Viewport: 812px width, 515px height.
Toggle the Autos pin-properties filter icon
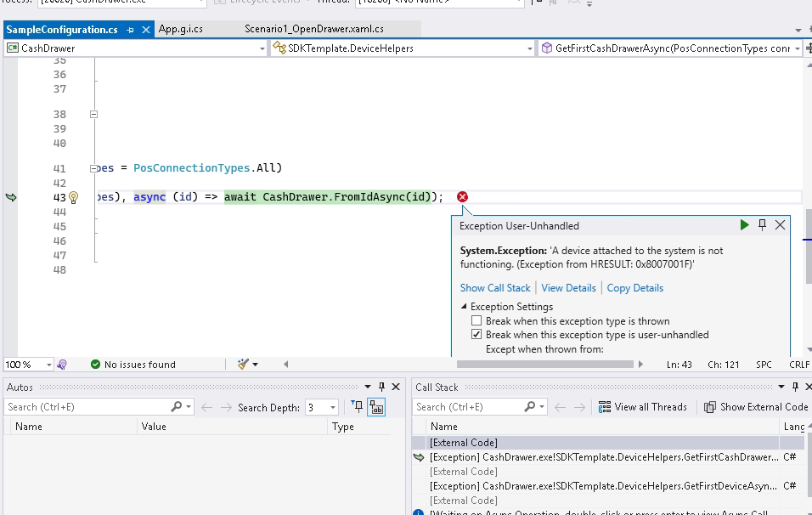click(357, 407)
